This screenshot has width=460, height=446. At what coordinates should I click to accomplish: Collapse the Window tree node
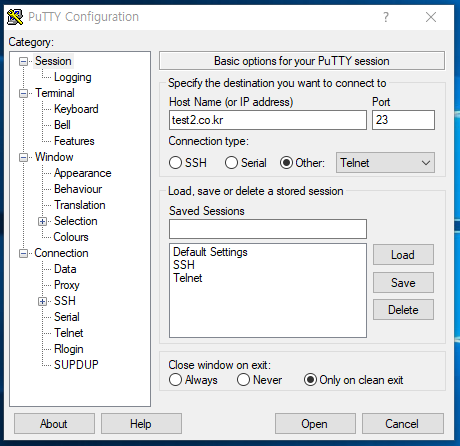click(23, 157)
